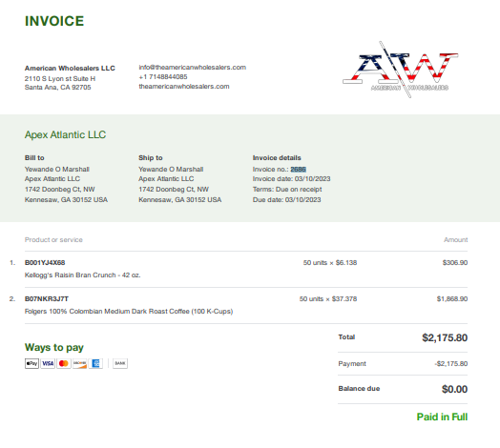Click the 50 units × $6.138 quantity
Image resolution: width=500 pixels, height=448 pixels.
330,262
